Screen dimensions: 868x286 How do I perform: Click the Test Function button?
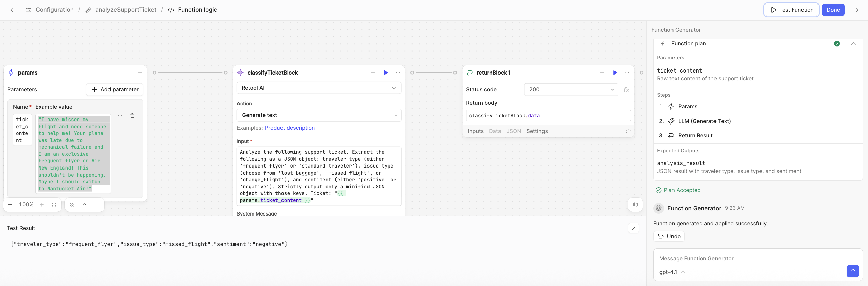[x=791, y=10]
